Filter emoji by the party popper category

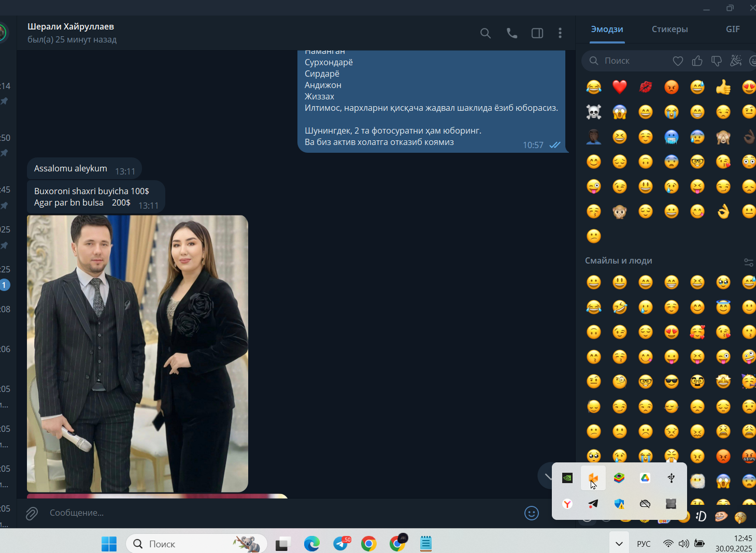[736, 61]
